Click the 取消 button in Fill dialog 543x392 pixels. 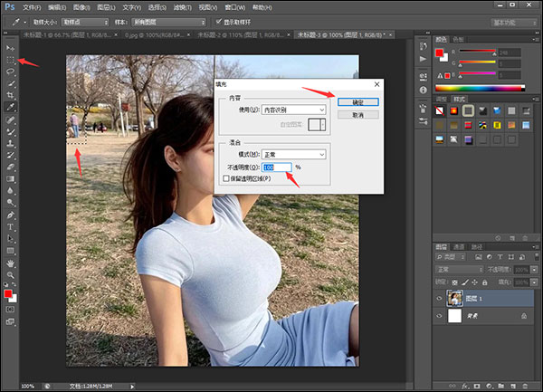coord(357,115)
